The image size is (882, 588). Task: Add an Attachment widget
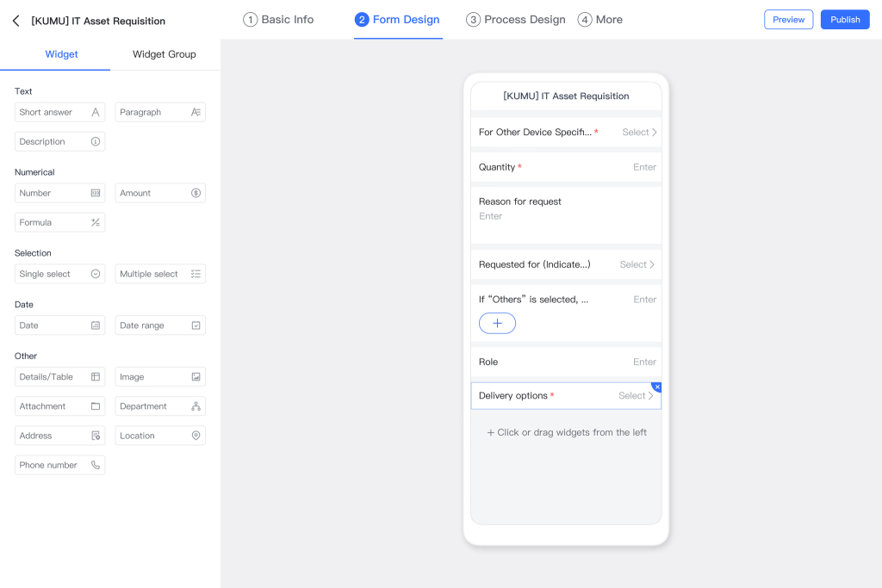(x=59, y=406)
